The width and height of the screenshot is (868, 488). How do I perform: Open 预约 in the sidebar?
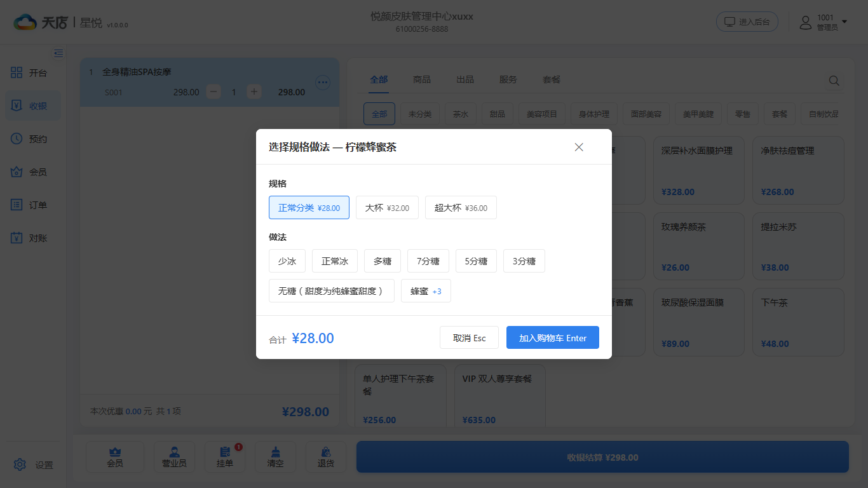coord(33,139)
